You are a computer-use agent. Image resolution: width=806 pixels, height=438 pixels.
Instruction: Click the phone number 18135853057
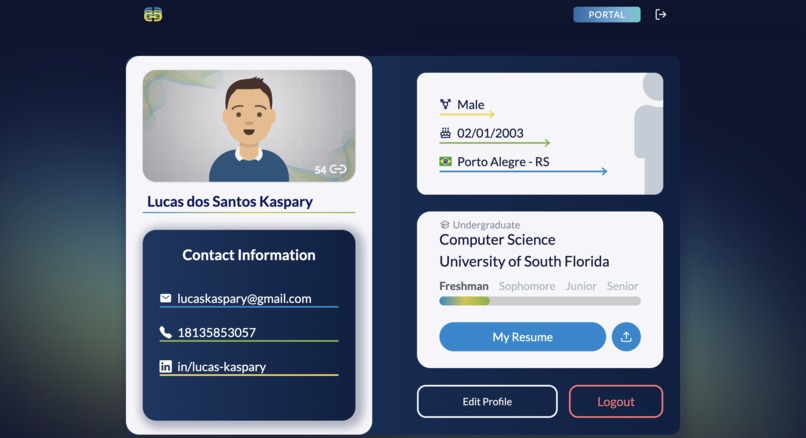[216, 333]
